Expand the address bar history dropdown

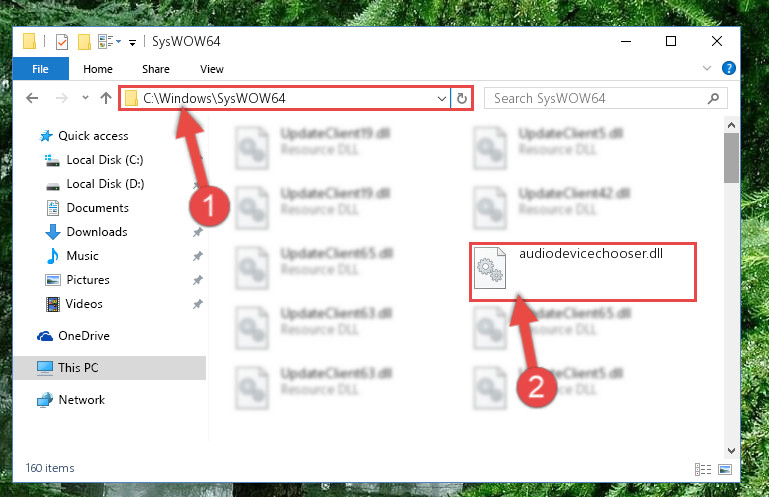click(x=441, y=99)
